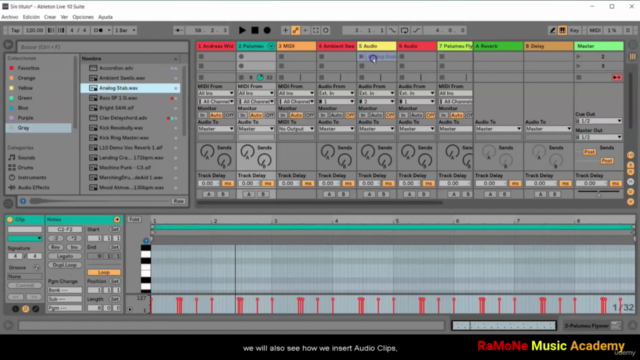Click the Raw preview button
The width and height of the screenshot is (640, 360).
(178, 201)
